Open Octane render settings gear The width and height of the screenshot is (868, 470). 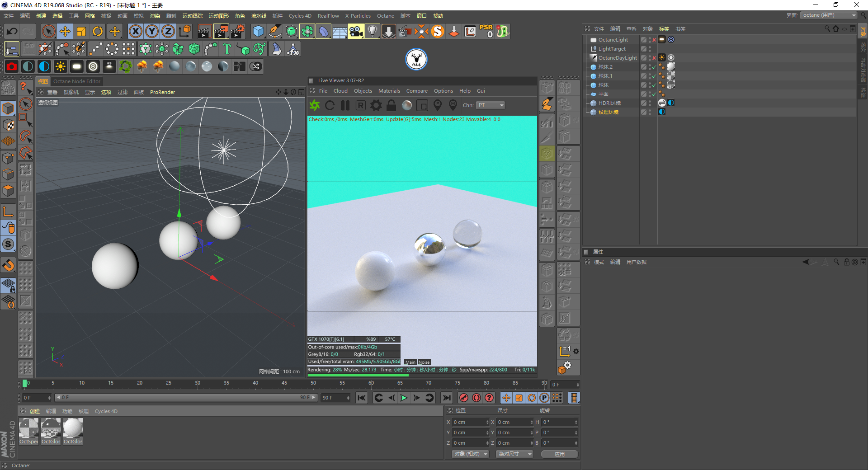tap(376, 105)
